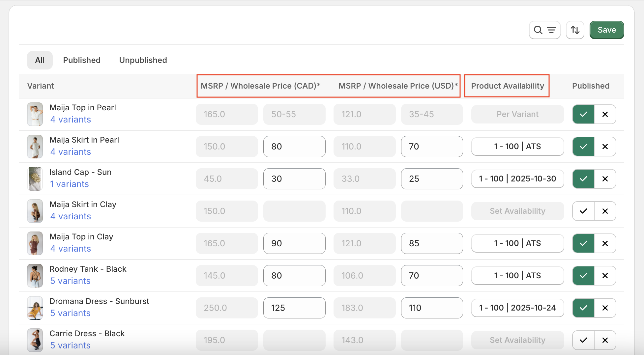Edit CAD wholesale price 30 for Island Cap
Screen dimensions: 644x355
click(x=294, y=179)
